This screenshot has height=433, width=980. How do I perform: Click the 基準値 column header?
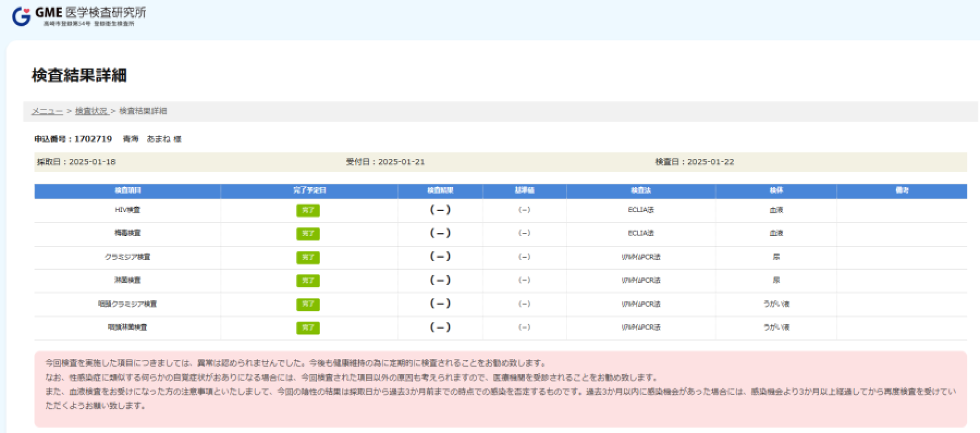click(524, 191)
